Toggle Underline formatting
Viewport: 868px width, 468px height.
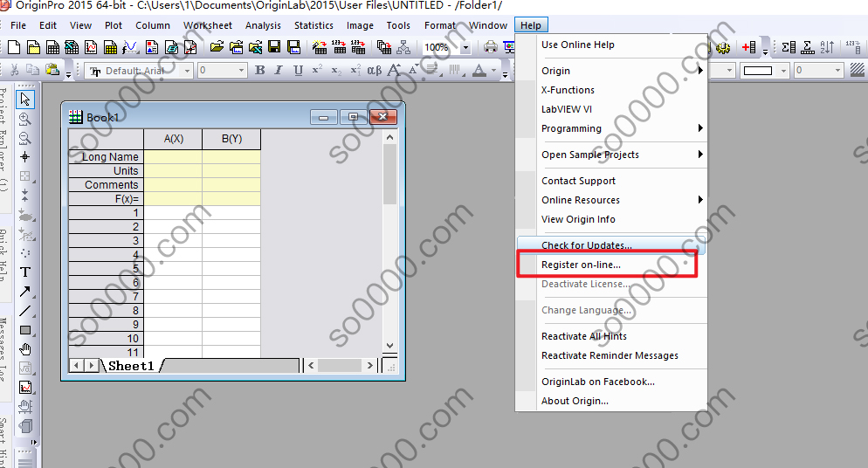coord(298,70)
